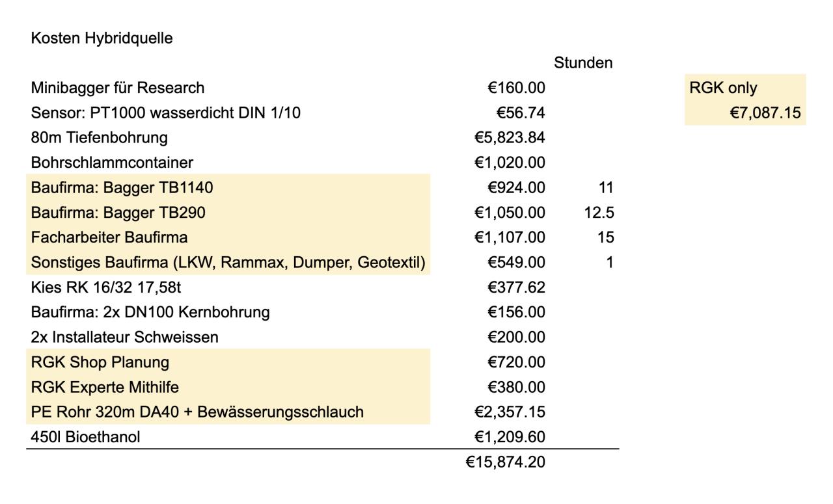833x504 pixels.
Task: Select the €1,020.00 Bohrschlammcontainer amount
Action: 510,163
